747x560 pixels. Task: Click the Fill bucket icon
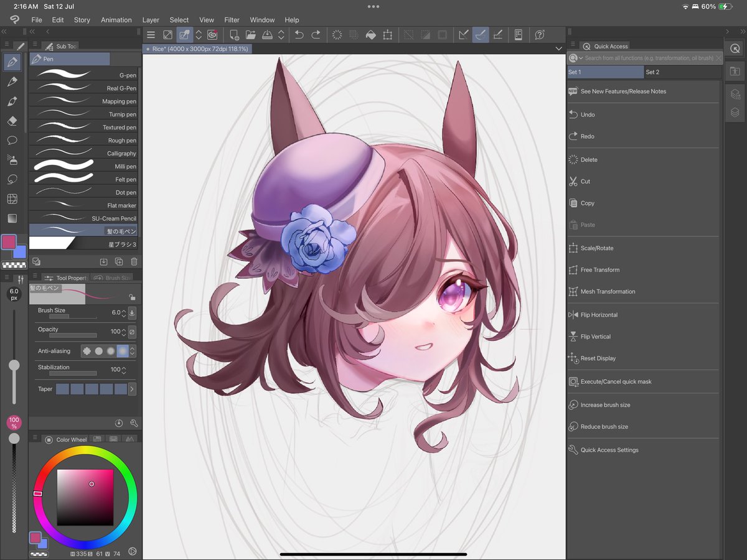(x=371, y=35)
